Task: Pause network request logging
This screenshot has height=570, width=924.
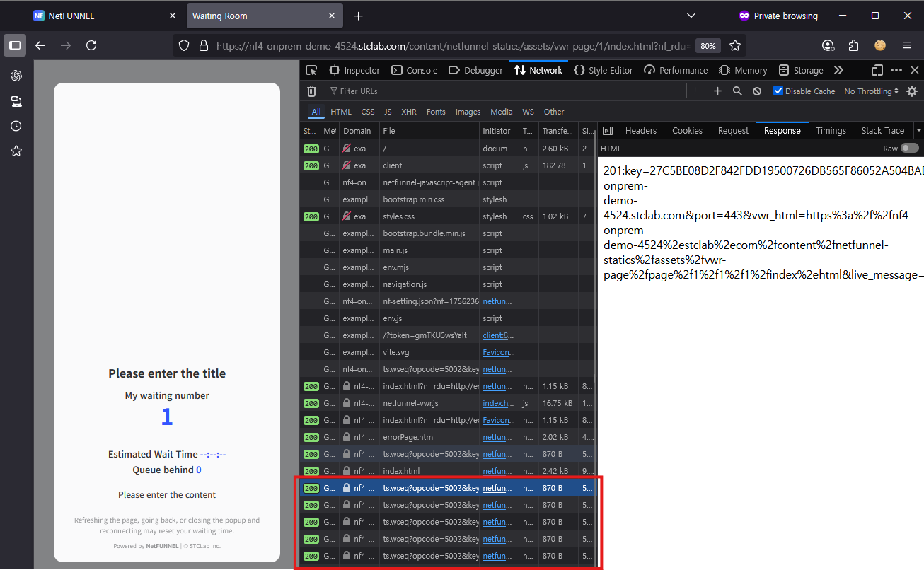Action: coord(697,91)
